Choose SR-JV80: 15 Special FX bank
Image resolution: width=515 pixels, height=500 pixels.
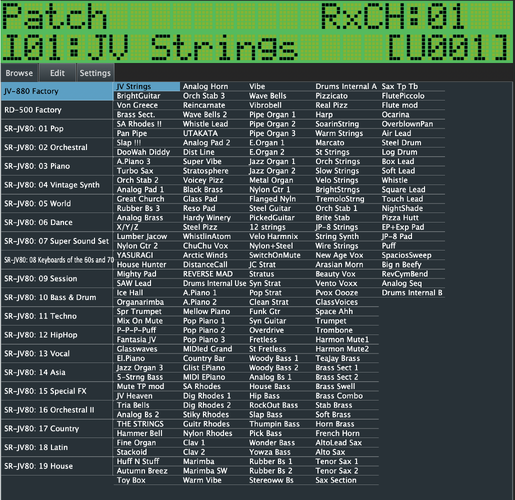tap(57, 391)
